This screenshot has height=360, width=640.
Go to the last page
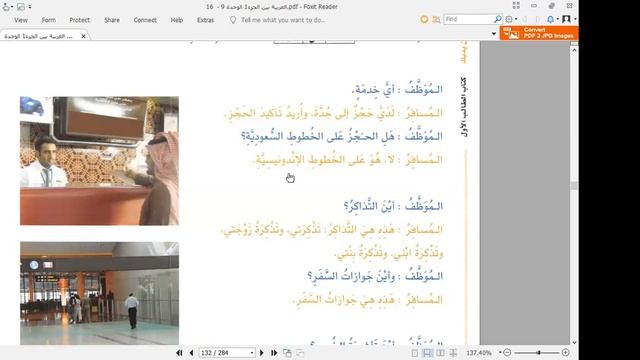(x=274, y=353)
